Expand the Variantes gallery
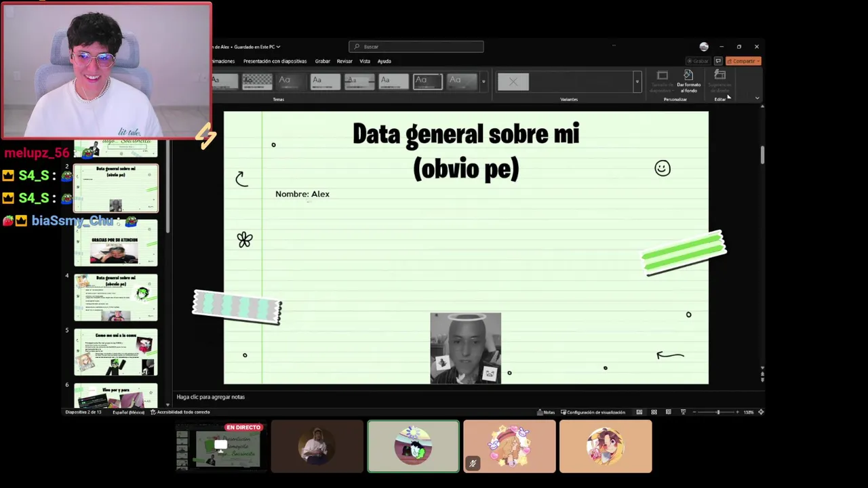Screen dimensions: 868x488 pos(637,81)
